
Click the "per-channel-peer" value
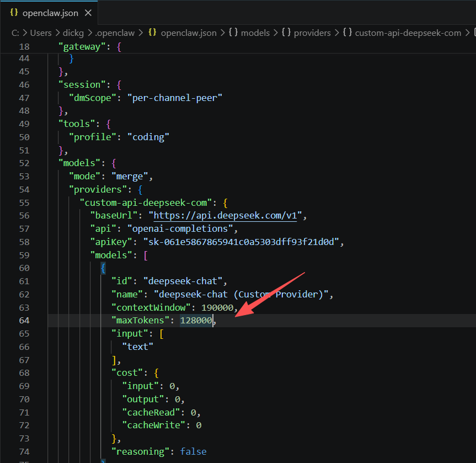point(175,98)
